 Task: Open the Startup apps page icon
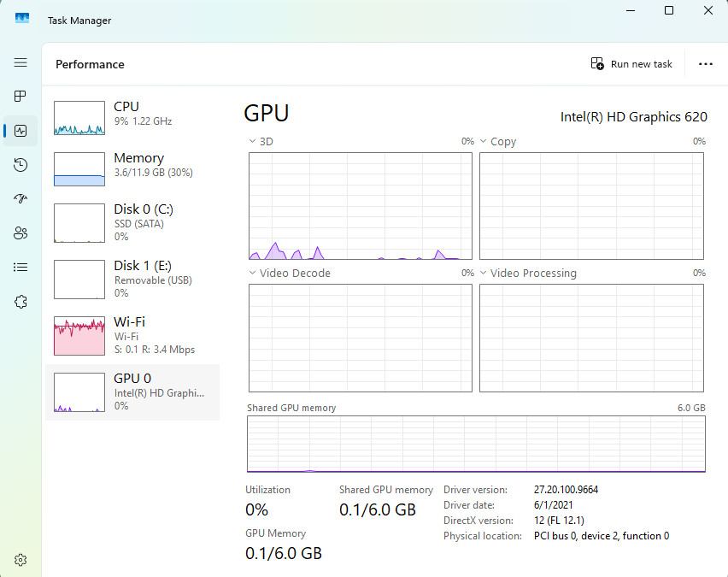(x=21, y=199)
